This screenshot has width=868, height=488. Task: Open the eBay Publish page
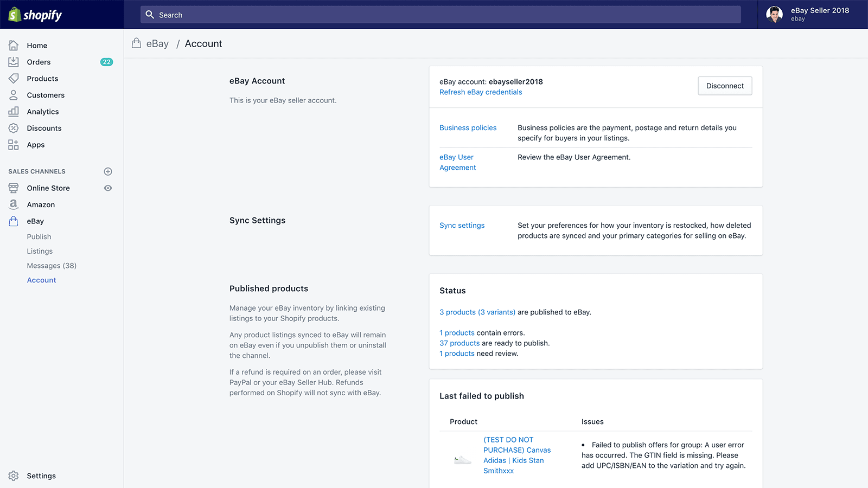(39, 236)
